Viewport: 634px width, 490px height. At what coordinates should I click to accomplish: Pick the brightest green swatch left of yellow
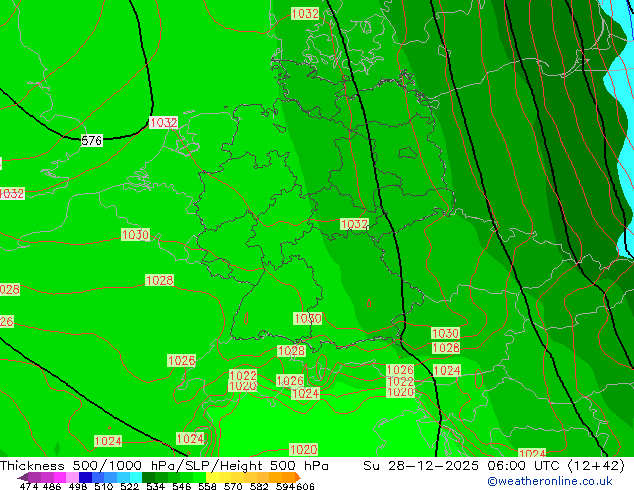199,477
